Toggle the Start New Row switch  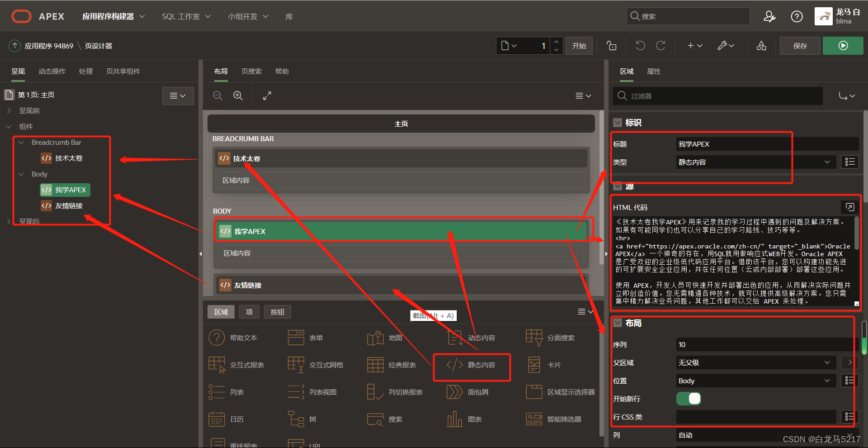point(689,399)
